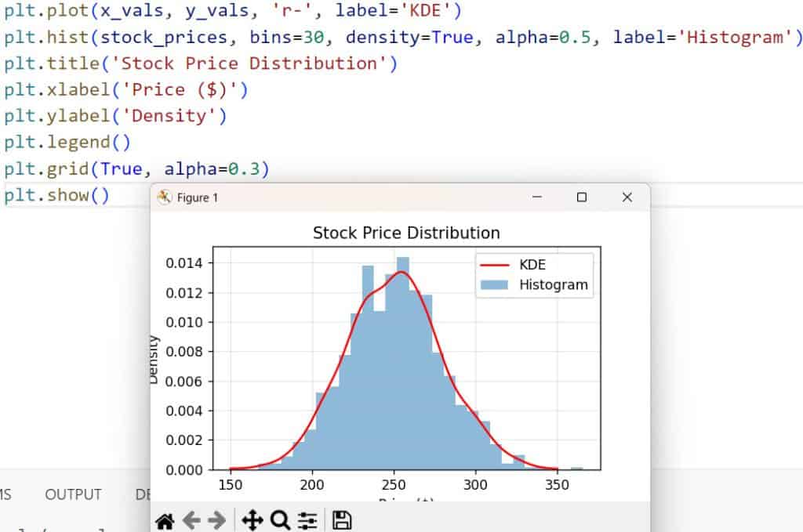Activate the Pan tool with cross arrows
The height and width of the screenshot is (532, 803).
[253, 520]
